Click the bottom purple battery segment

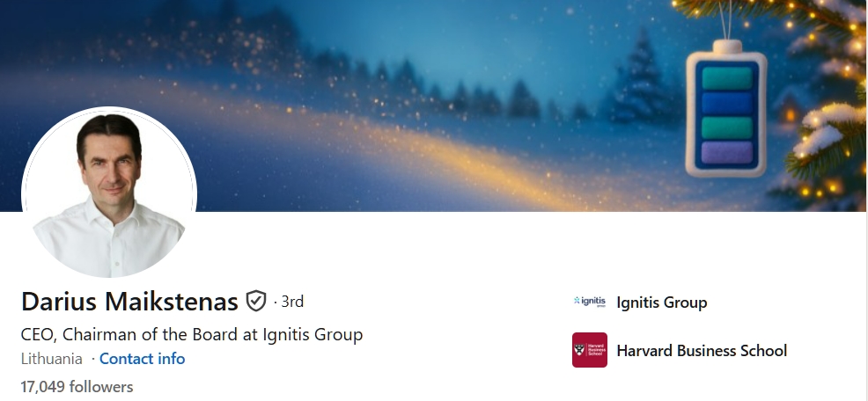click(727, 153)
